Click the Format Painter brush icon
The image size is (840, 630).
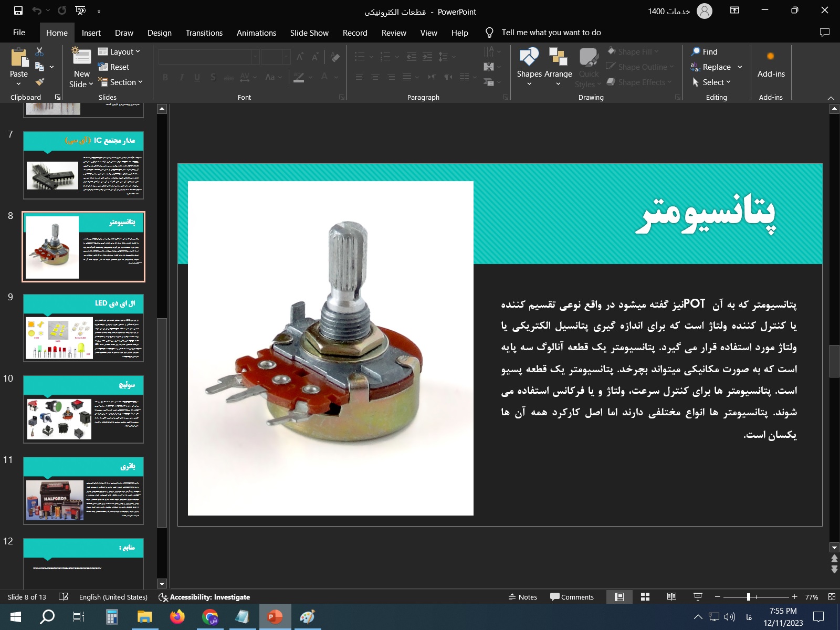pos(39,82)
